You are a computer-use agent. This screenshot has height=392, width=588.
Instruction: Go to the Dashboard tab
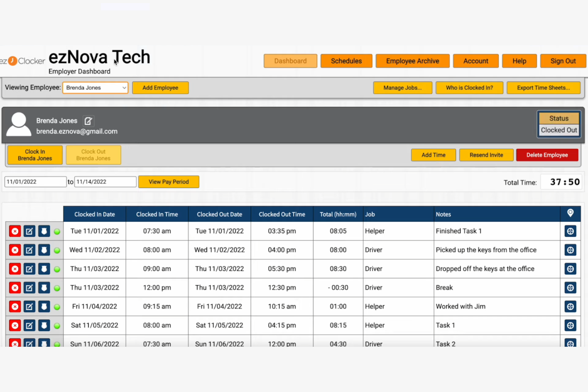tap(290, 61)
